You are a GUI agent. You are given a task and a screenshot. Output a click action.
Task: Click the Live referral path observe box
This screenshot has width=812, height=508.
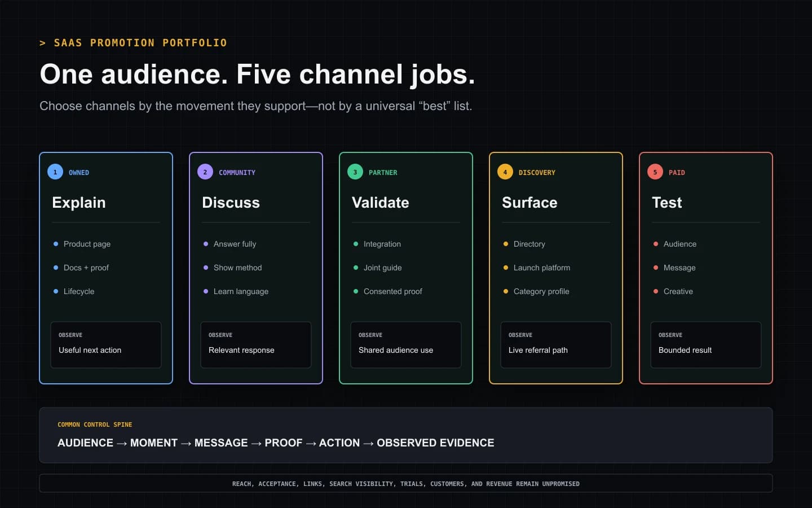[x=556, y=345]
